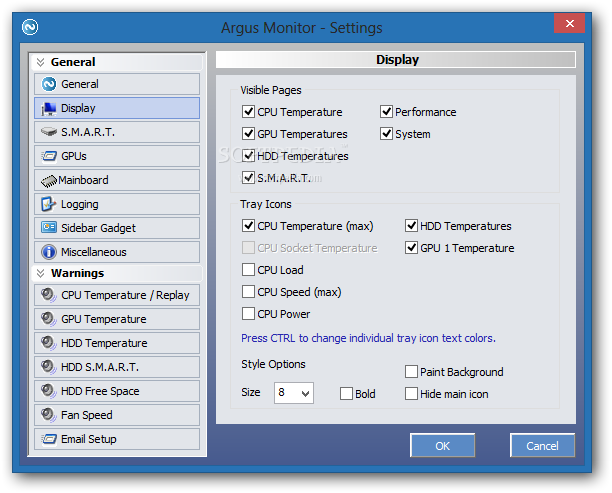Click the Email Setup envelope icon

point(49,439)
